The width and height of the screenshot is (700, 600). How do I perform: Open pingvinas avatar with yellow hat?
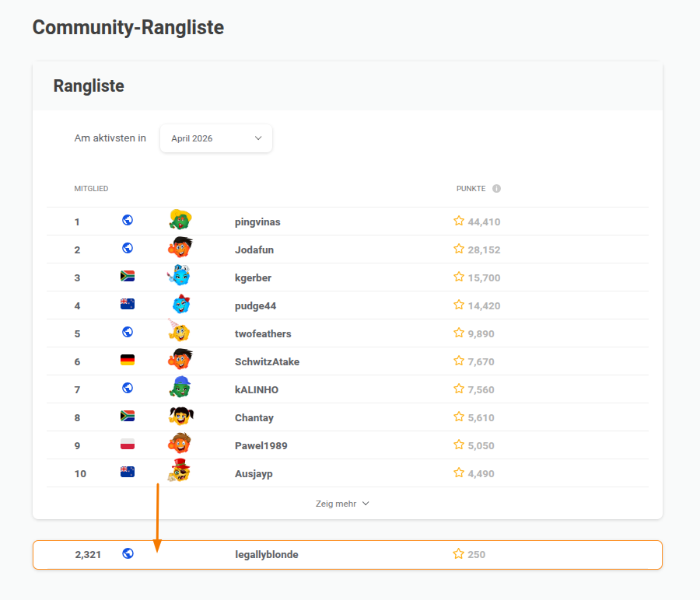tap(180, 219)
